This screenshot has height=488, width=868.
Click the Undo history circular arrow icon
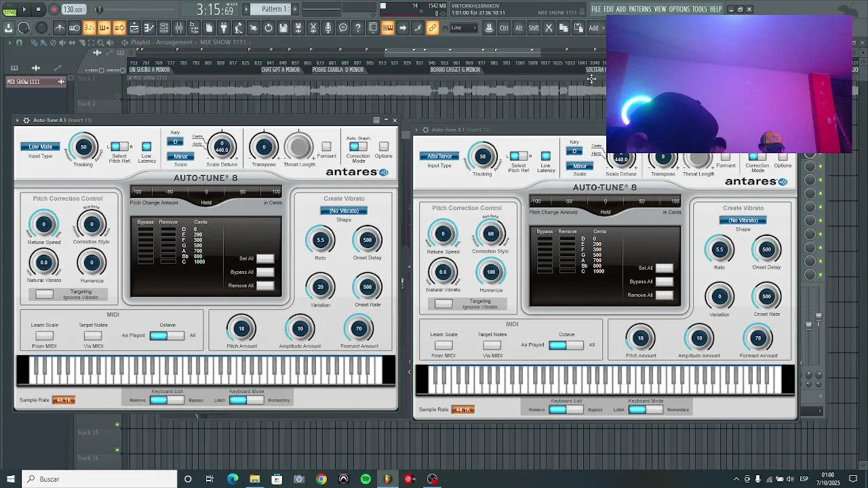point(269,28)
